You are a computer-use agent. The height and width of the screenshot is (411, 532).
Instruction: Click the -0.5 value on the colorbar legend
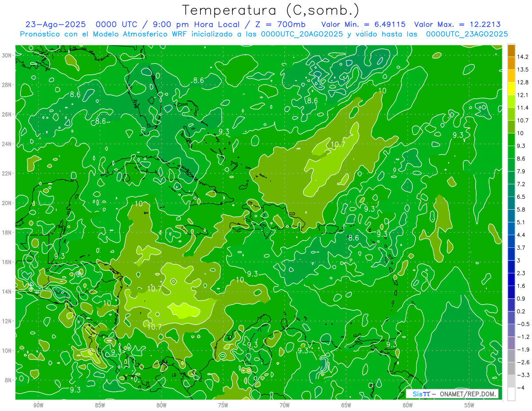point(523,324)
